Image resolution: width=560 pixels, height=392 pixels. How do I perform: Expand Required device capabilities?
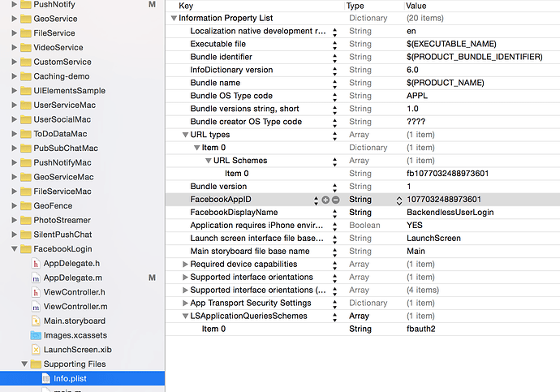click(185, 265)
